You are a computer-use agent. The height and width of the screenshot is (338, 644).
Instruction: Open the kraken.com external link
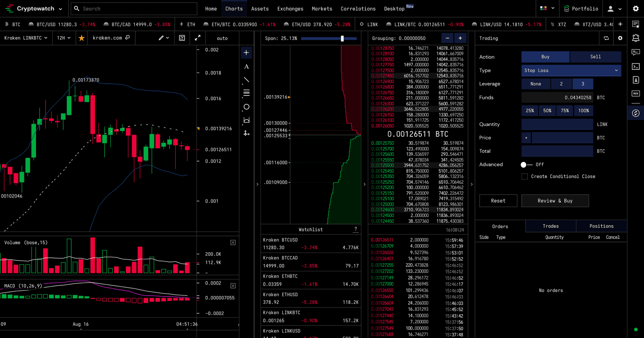(x=111, y=38)
